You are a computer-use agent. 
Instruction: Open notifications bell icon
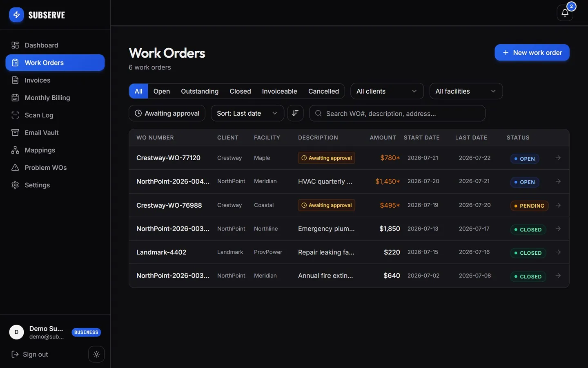tap(565, 13)
